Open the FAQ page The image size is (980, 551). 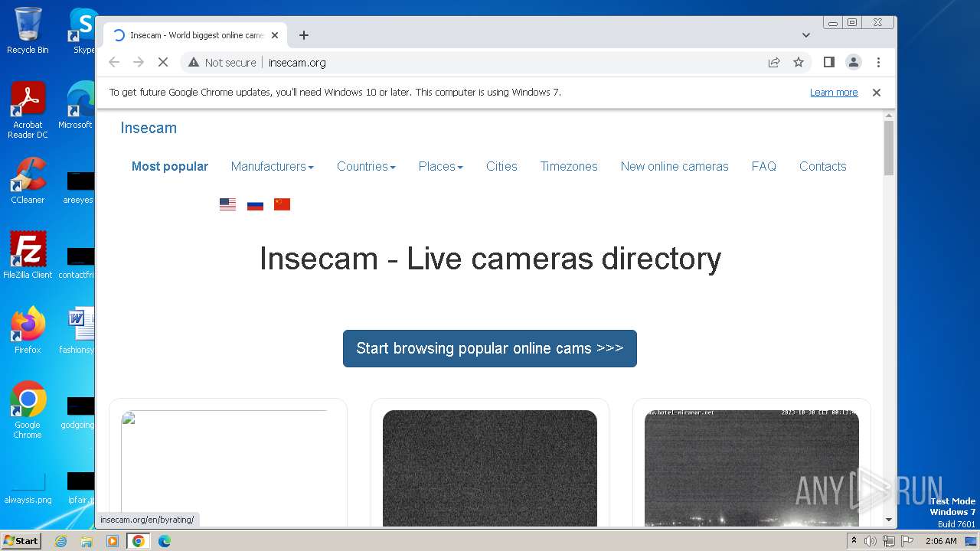tap(763, 166)
